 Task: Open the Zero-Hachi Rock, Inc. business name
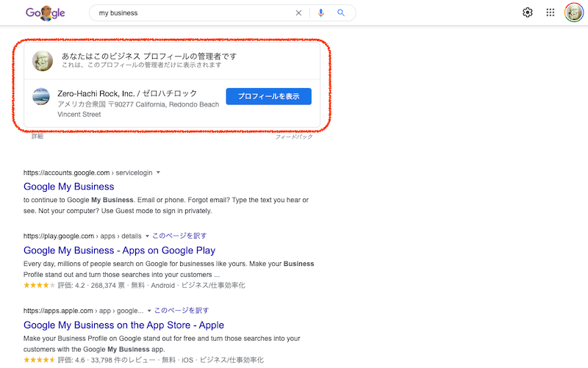click(x=127, y=93)
